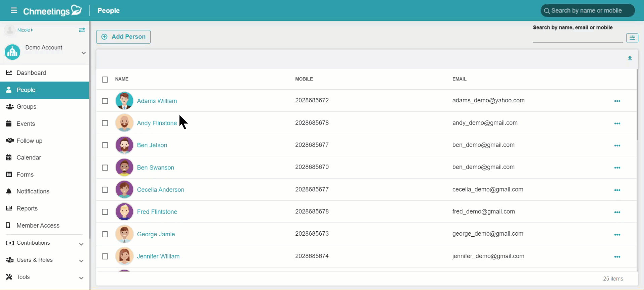Check the box for Adams William

(x=105, y=101)
